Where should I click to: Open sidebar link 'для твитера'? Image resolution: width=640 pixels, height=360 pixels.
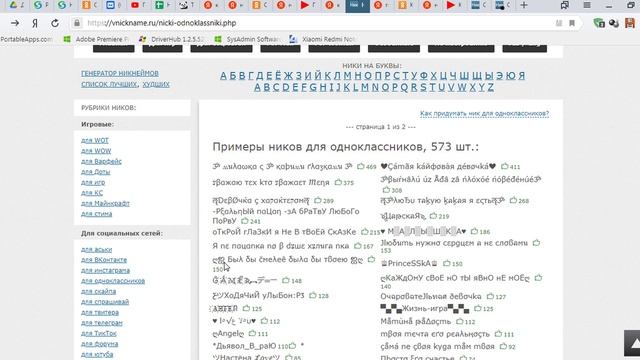[100, 313]
